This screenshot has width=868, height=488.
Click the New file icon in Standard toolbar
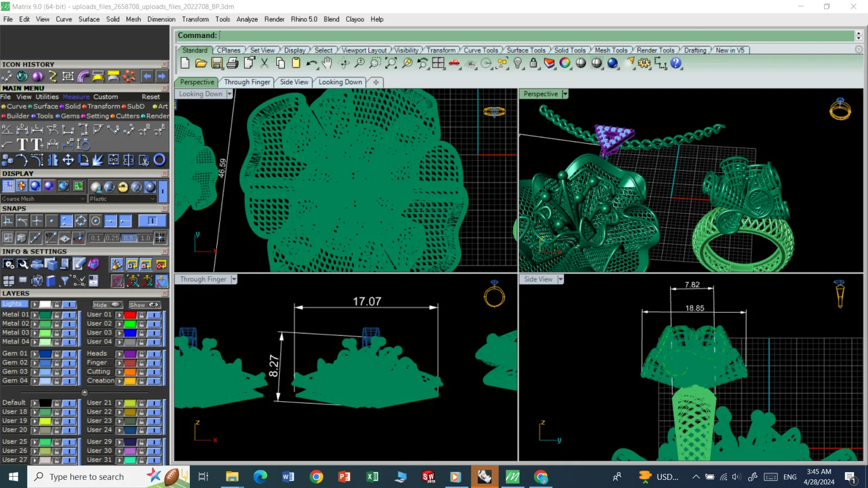(x=185, y=63)
